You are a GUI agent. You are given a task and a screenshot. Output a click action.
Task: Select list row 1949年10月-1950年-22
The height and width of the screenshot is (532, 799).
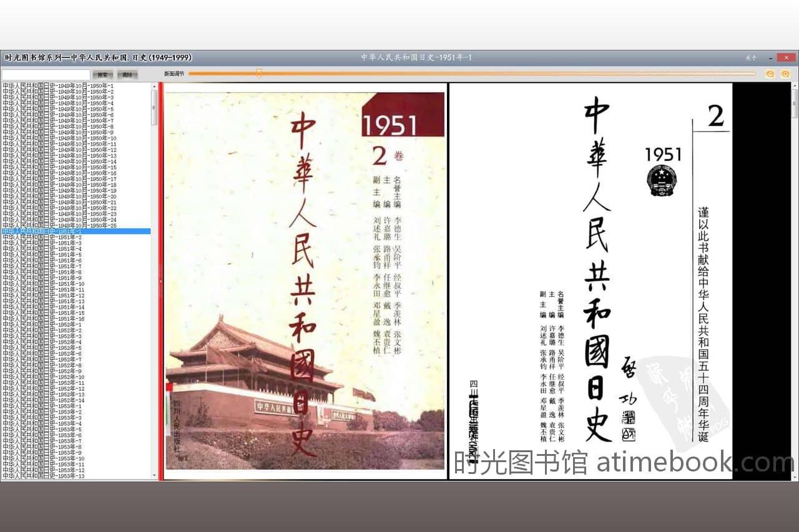coord(76,208)
